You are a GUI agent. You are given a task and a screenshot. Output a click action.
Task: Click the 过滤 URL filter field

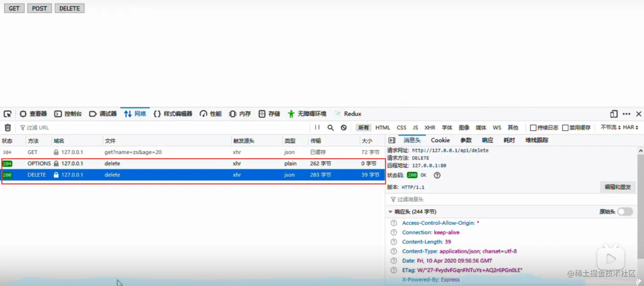click(164, 128)
